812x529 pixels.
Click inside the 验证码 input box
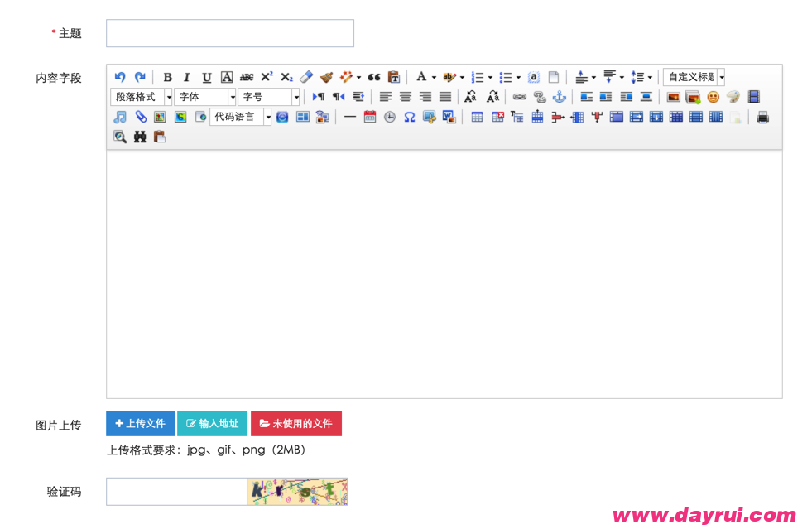(x=176, y=492)
